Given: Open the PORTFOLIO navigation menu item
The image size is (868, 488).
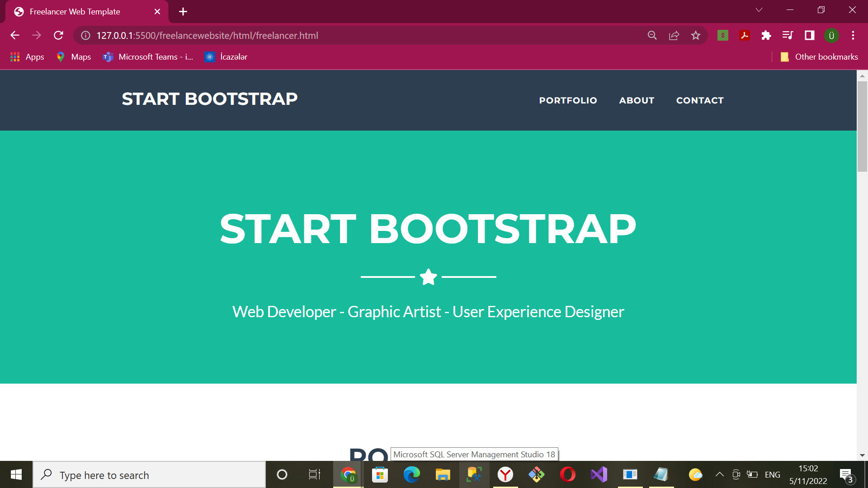Looking at the screenshot, I should click(568, 100).
